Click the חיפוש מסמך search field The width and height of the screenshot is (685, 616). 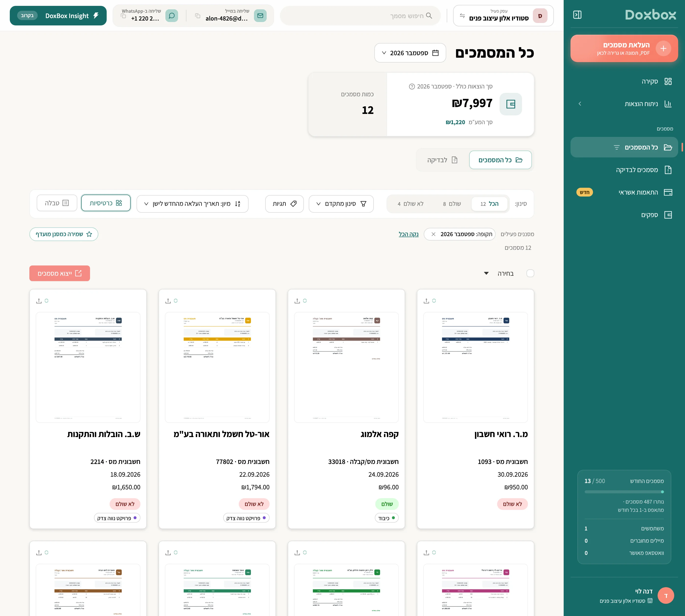coord(360,16)
